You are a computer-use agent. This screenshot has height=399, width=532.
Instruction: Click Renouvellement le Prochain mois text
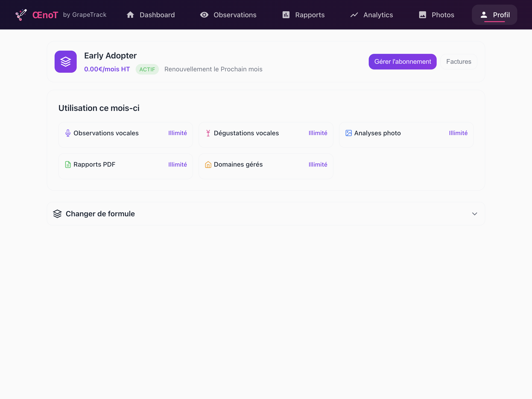coord(213,69)
